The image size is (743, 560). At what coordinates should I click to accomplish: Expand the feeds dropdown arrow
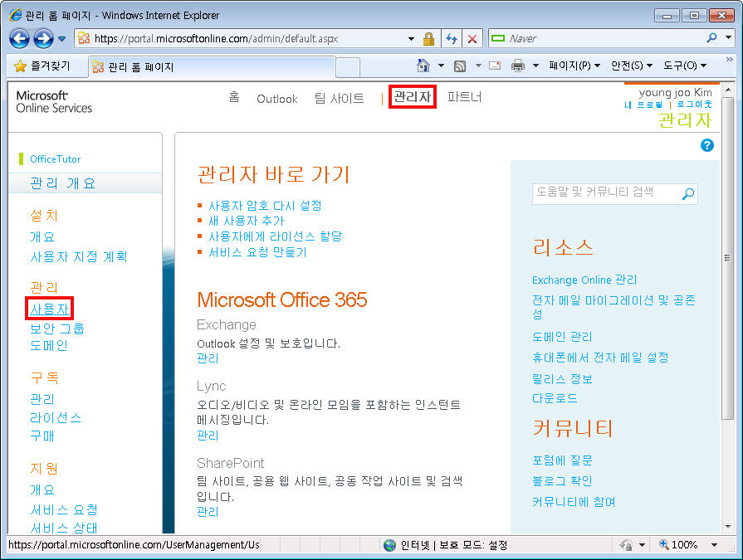coord(478,66)
